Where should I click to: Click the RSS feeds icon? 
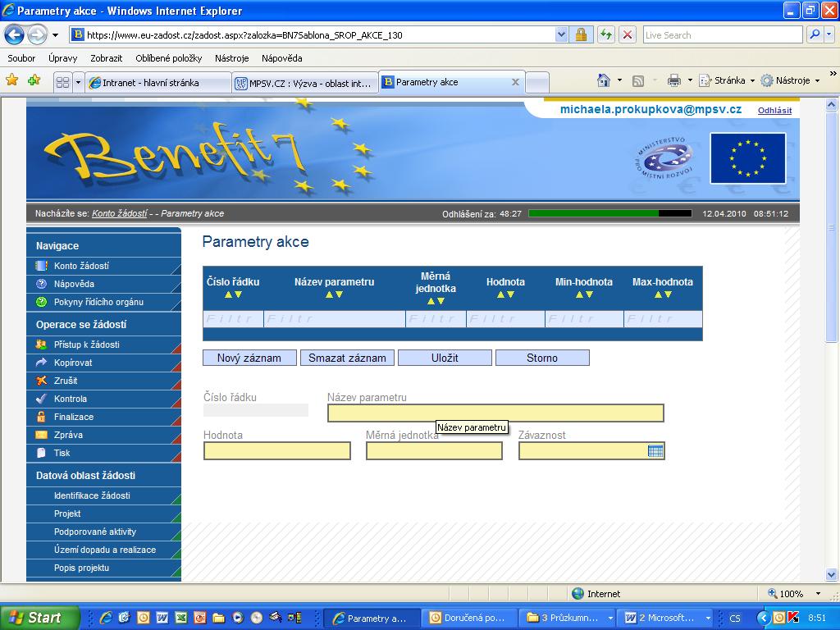tap(638, 81)
